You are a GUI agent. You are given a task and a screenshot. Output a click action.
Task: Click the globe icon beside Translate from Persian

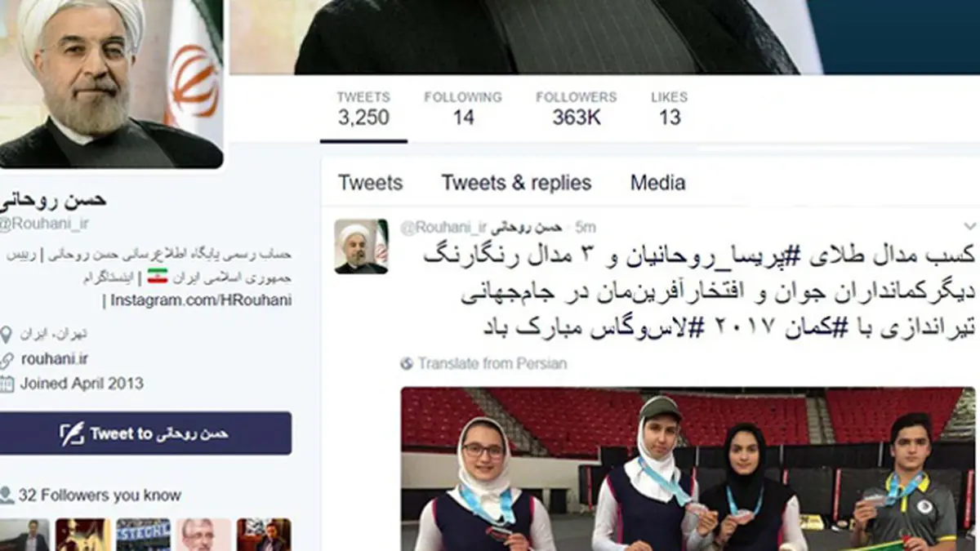[x=407, y=364]
